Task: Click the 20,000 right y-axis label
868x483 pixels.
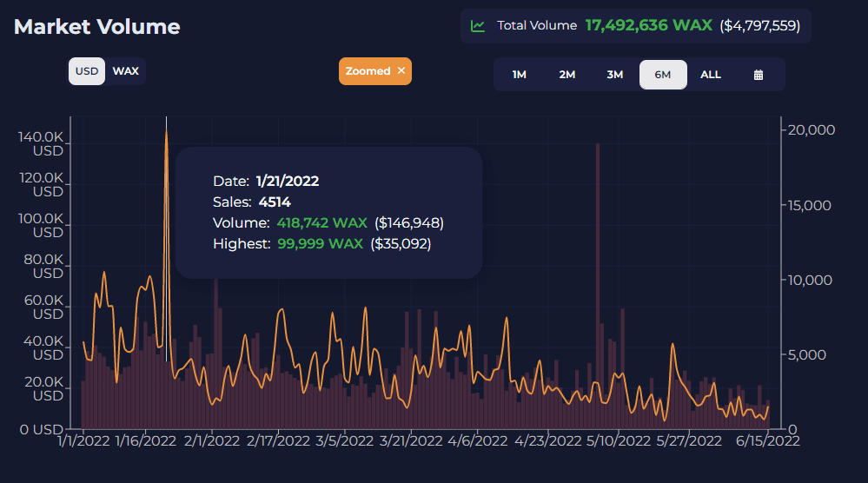Action: coord(810,130)
